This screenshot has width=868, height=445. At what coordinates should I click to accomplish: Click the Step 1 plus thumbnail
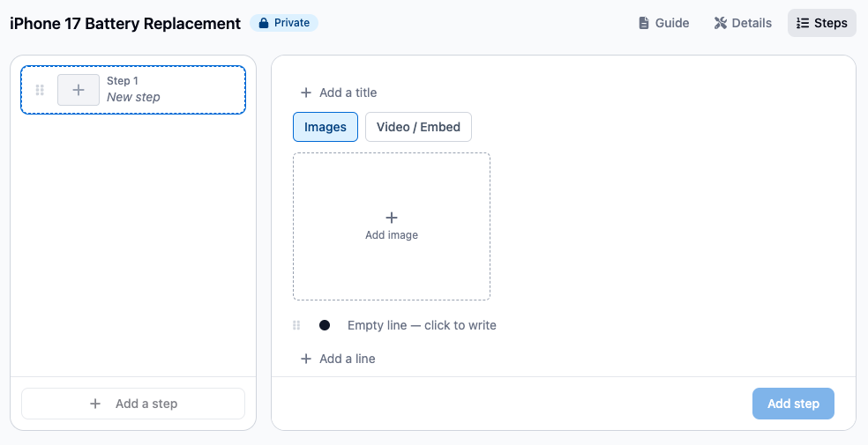[x=79, y=90]
